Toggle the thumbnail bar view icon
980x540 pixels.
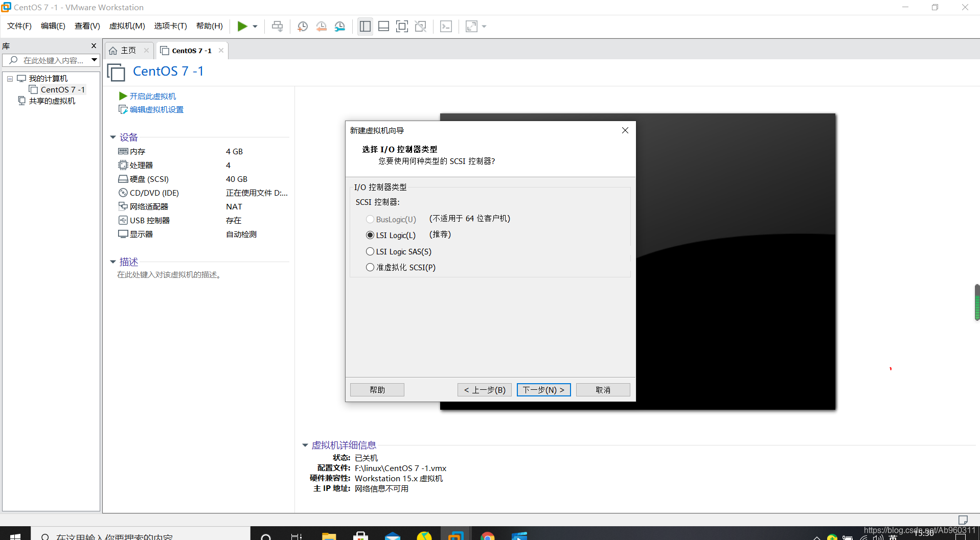383,26
